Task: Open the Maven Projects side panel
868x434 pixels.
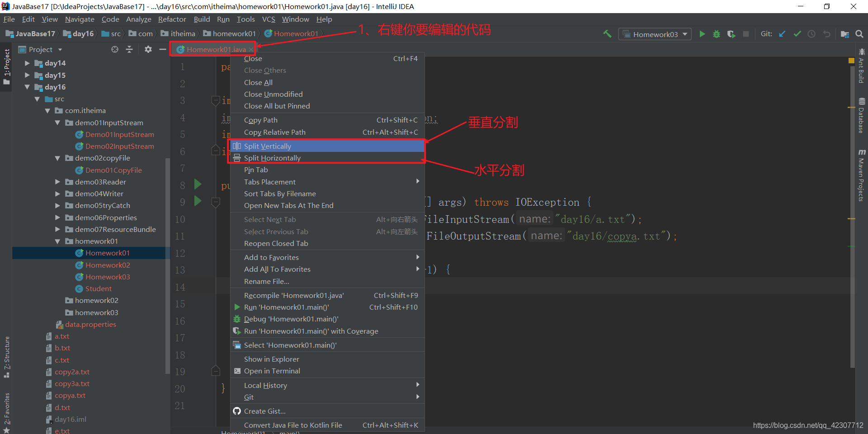Action: (862, 175)
